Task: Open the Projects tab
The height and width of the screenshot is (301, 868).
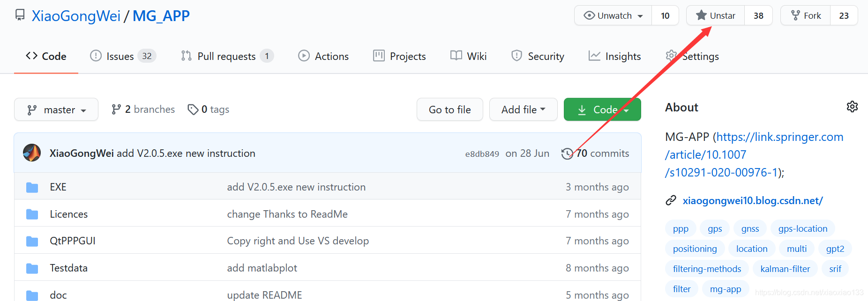Action: (x=399, y=56)
